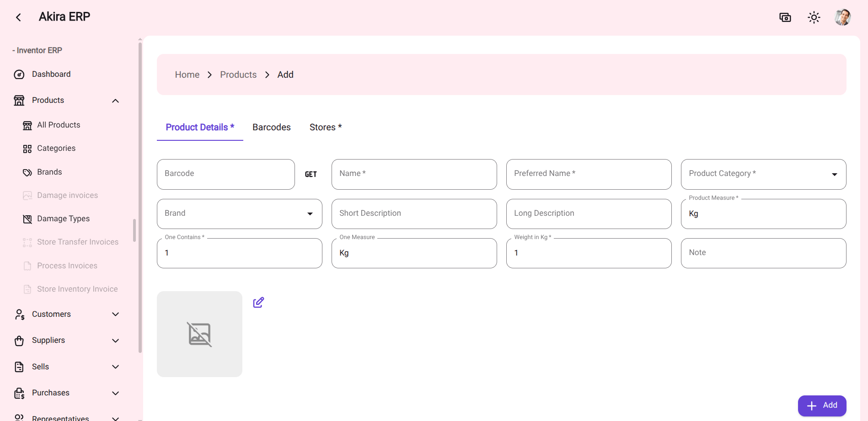
Task: Focus the Long Description field
Action: (x=589, y=214)
